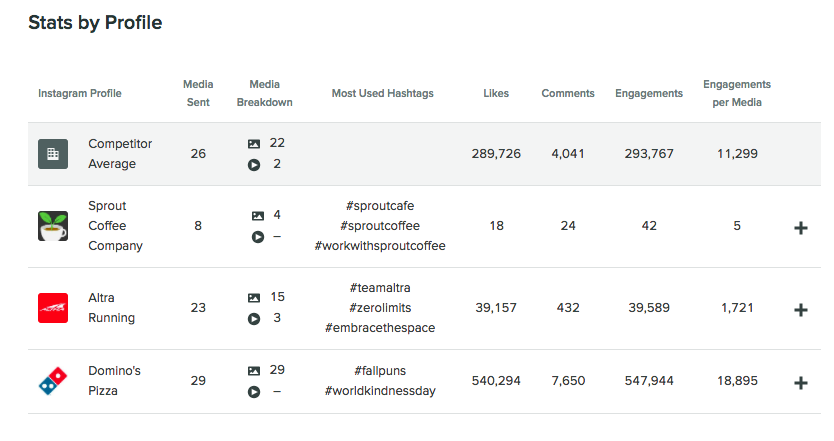The height and width of the screenshot is (441, 834).
Task: Click the Media Breakdown column header
Action: pyautogui.click(x=264, y=93)
